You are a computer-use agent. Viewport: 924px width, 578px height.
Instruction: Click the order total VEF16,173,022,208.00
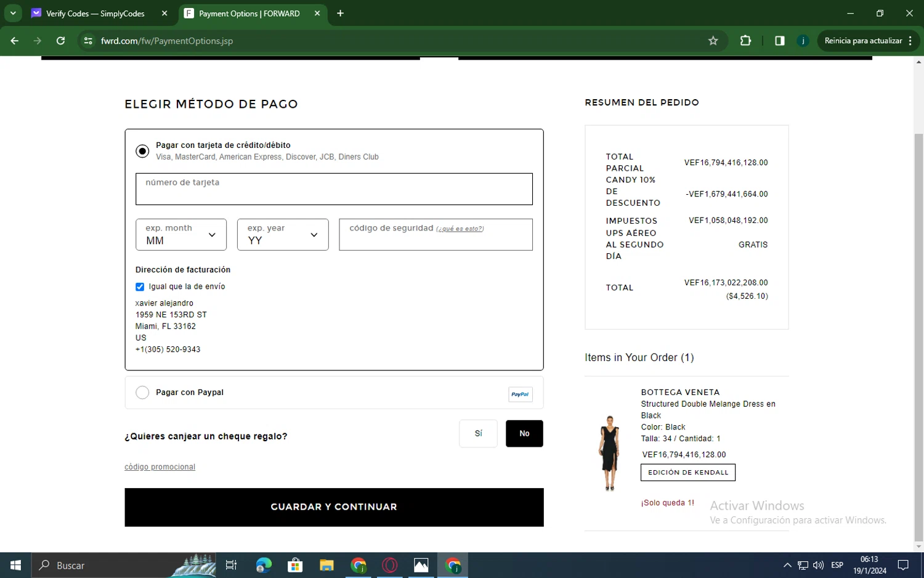point(726,283)
